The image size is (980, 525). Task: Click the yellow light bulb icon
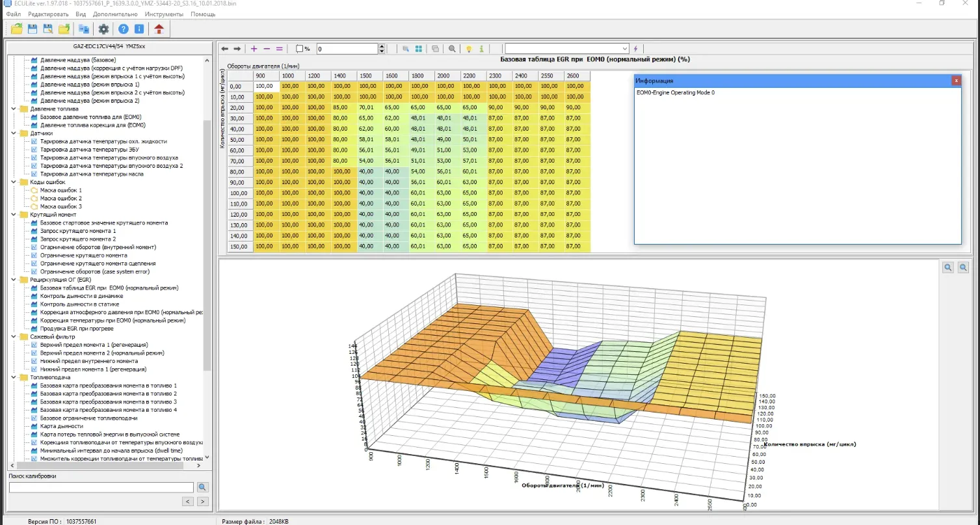(x=468, y=49)
